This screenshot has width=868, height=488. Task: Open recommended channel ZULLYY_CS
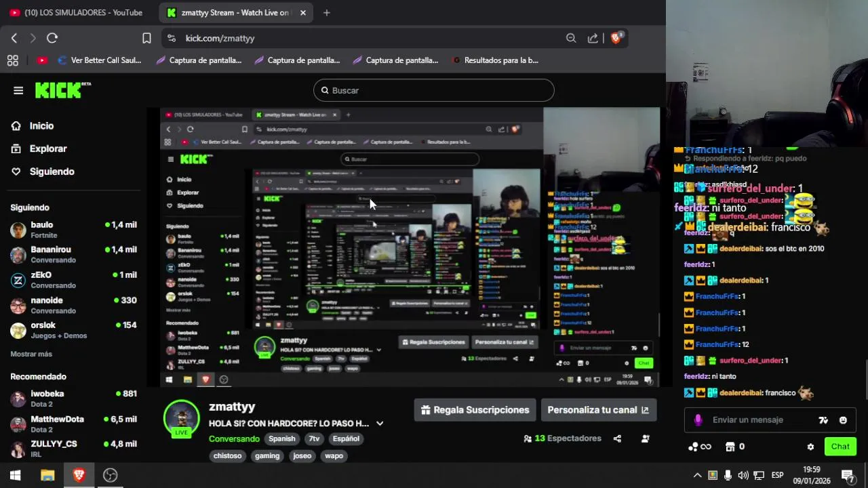tap(73, 449)
